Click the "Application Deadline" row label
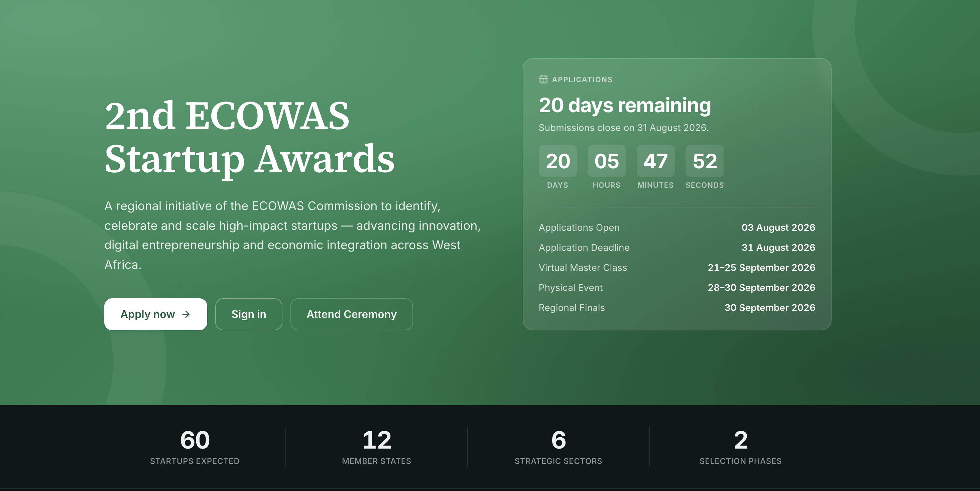This screenshot has width=980, height=491. click(x=584, y=248)
